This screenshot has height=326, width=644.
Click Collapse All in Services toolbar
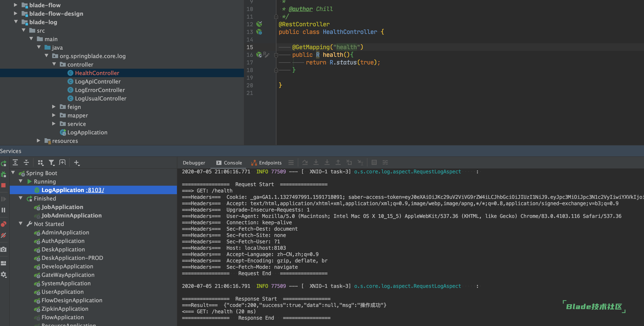(26, 163)
